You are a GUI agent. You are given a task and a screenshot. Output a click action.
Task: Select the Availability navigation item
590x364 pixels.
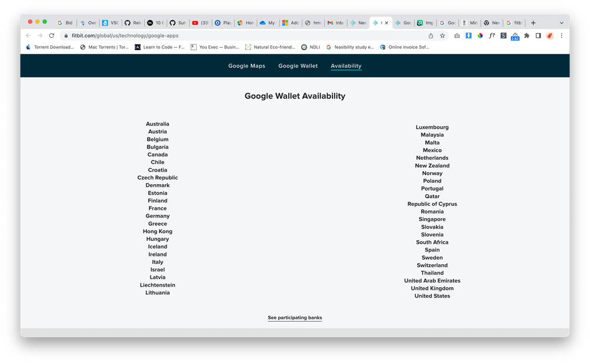coord(346,66)
